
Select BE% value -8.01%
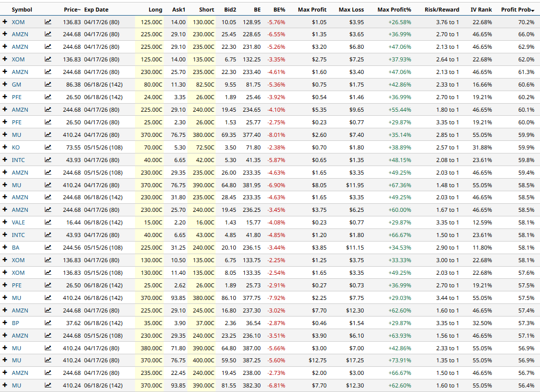[x=276, y=135]
